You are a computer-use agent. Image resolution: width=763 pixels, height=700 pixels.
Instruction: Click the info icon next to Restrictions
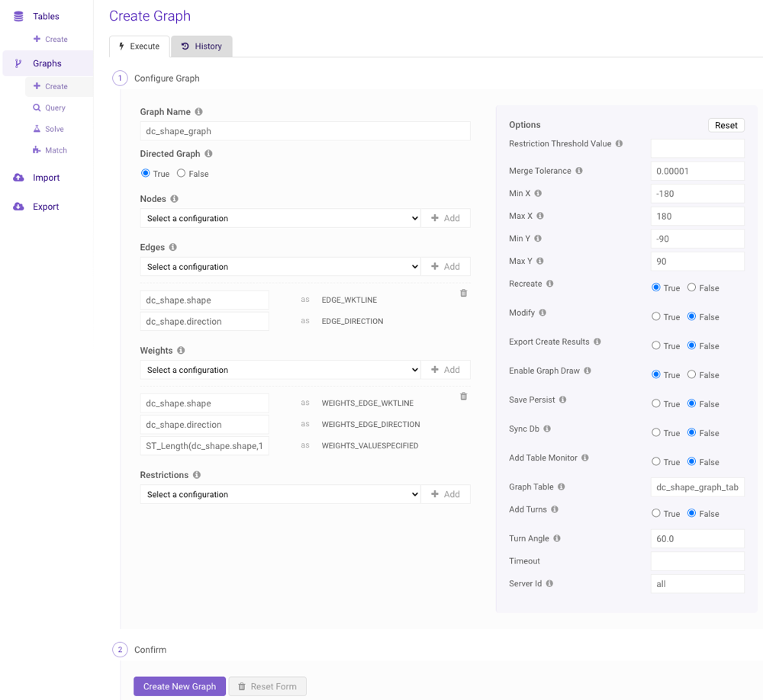click(197, 475)
